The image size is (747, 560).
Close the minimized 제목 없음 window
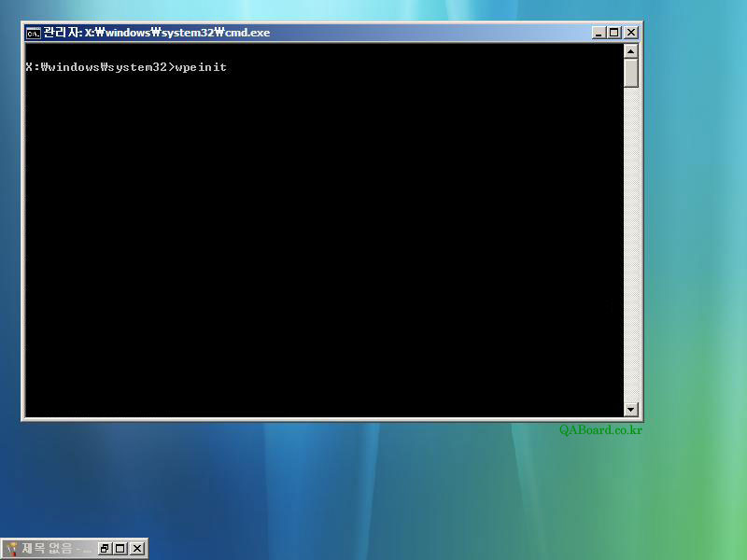[136, 549]
